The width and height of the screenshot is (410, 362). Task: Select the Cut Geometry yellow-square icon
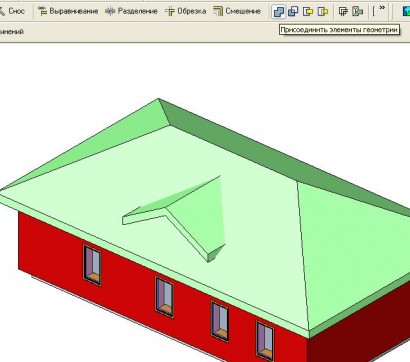[x=308, y=12]
